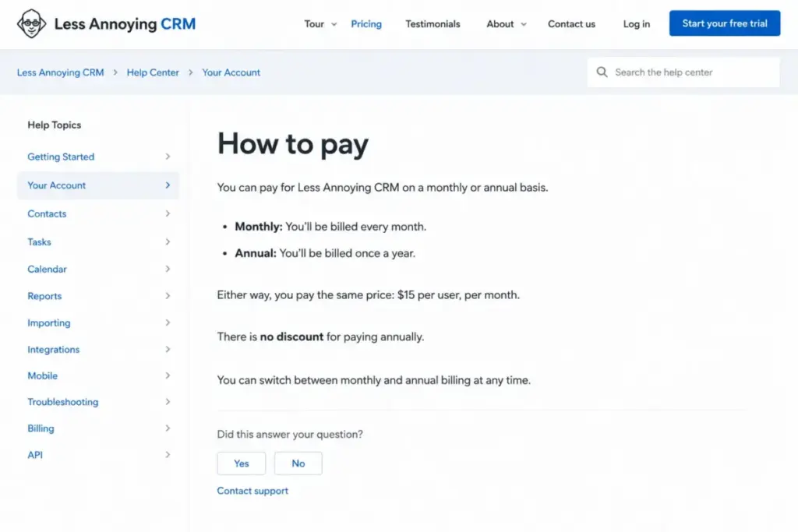Screen dimensions: 798x532
Task: Open Calendar help topic
Action: (47, 269)
